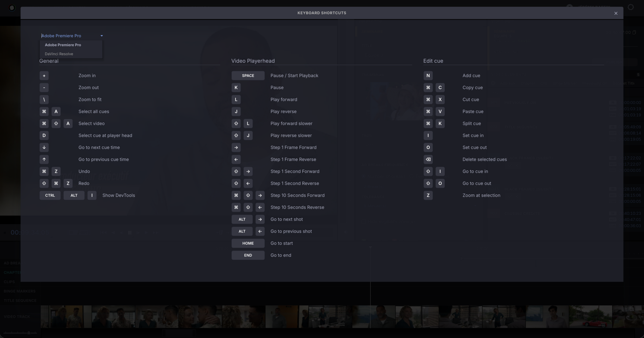Click the right arrow key for Step 1 Frame Forward

point(236,147)
